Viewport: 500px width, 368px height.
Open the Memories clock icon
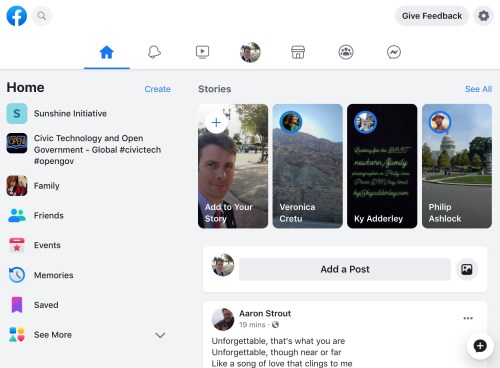coord(17,275)
